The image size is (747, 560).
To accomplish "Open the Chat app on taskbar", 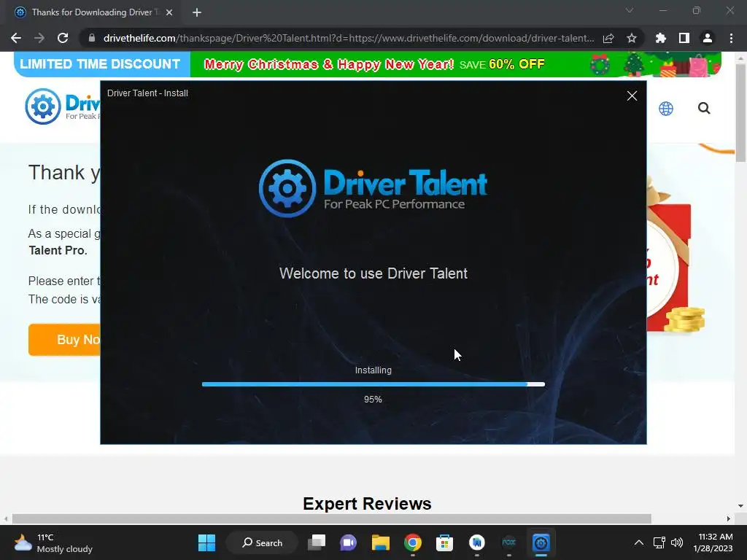I will [x=348, y=542].
